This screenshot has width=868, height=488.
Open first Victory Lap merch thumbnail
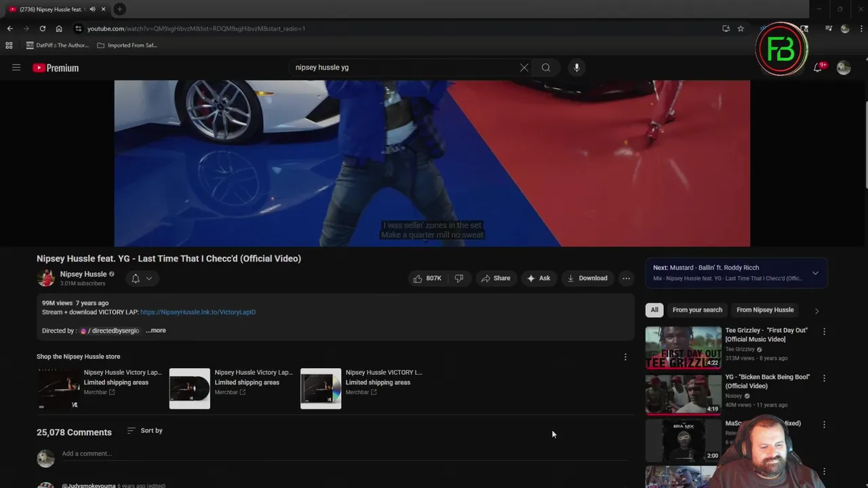58,389
